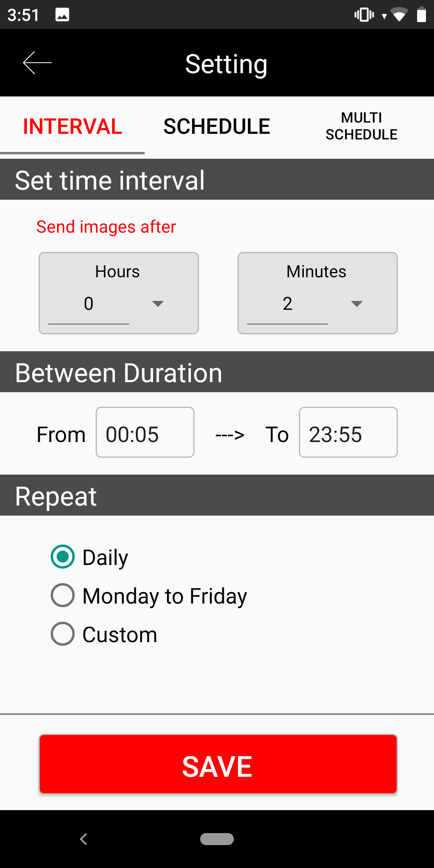434x868 pixels.
Task: Choose Monday to Friday repeat
Action: (63, 596)
